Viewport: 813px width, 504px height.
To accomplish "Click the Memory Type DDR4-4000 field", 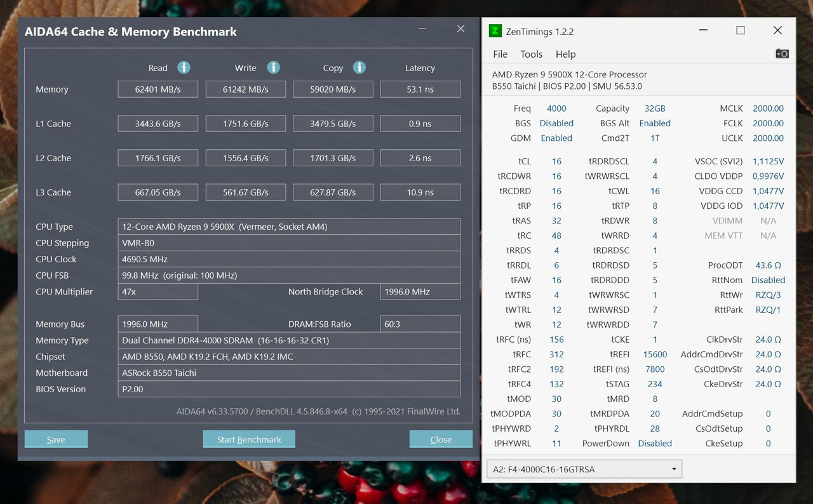I will coord(289,340).
